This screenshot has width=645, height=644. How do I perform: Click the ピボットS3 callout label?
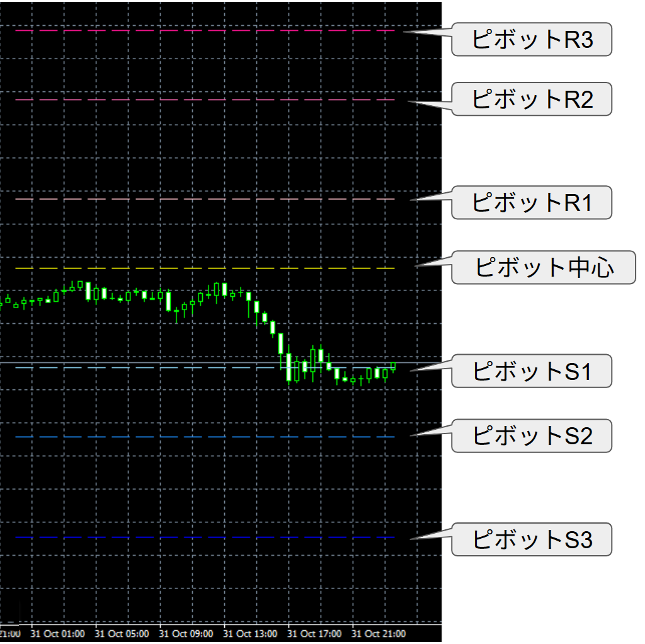[532, 540]
